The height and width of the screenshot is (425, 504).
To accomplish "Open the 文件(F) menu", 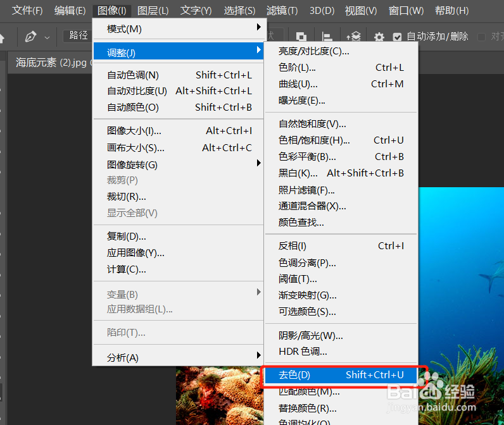I will [27, 11].
